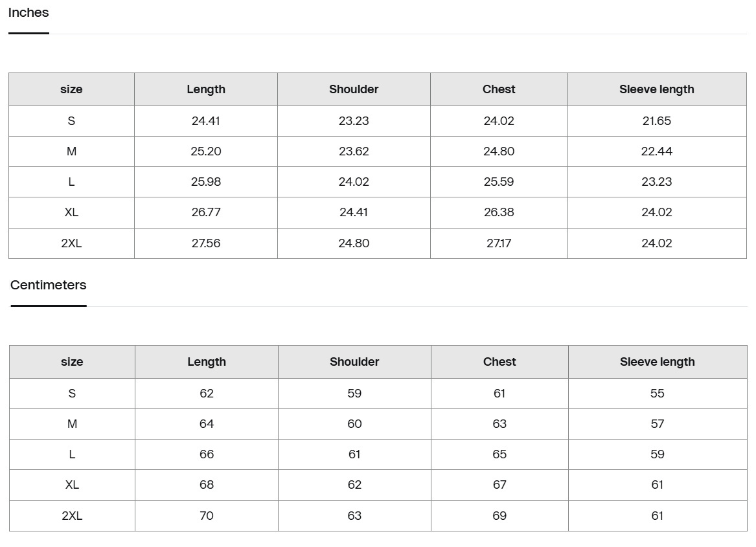Image resolution: width=756 pixels, height=547 pixels.
Task: Switch to the Centimeters tab
Action: pyautogui.click(x=49, y=285)
